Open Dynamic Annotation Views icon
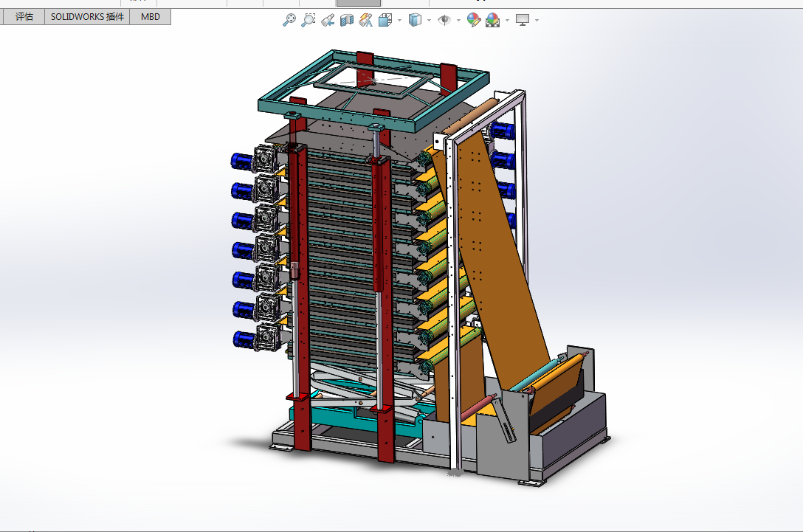The image size is (803, 532). [x=365, y=20]
